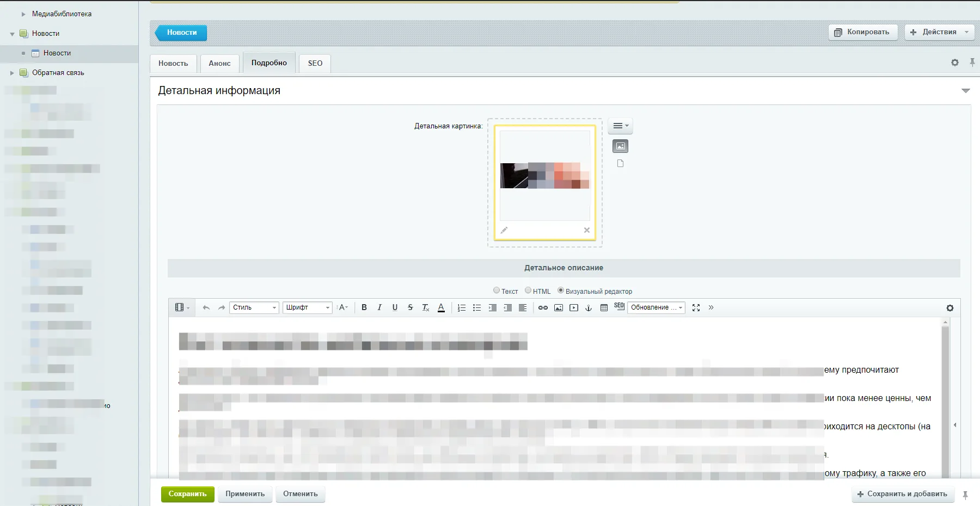Image resolution: width=980 pixels, height=506 pixels.
Task: Insert a bulleted list
Action: (477, 307)
